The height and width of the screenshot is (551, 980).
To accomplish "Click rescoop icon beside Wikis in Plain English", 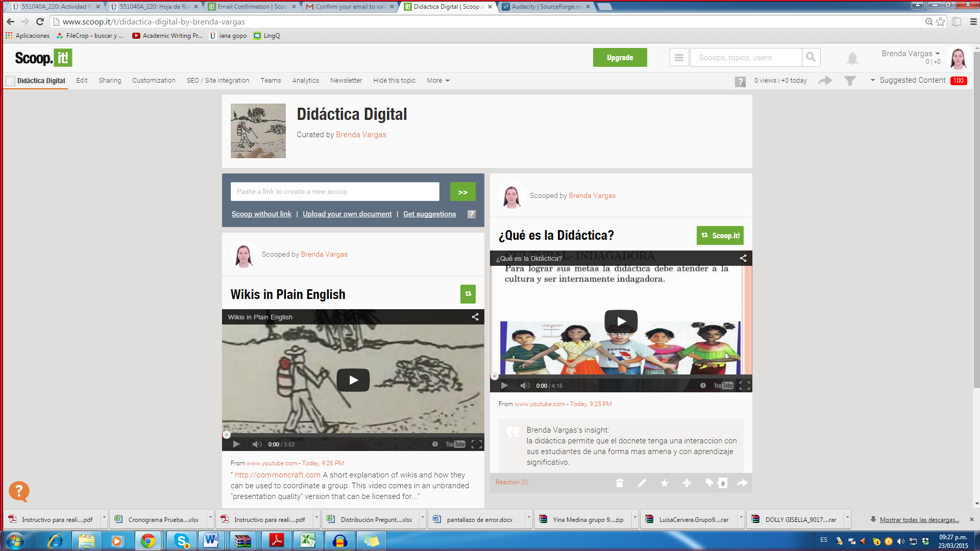I will (x=468, y=294).
